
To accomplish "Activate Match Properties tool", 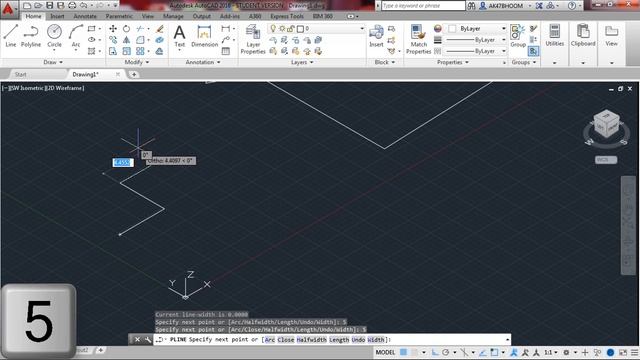I will tap(418, 39).
